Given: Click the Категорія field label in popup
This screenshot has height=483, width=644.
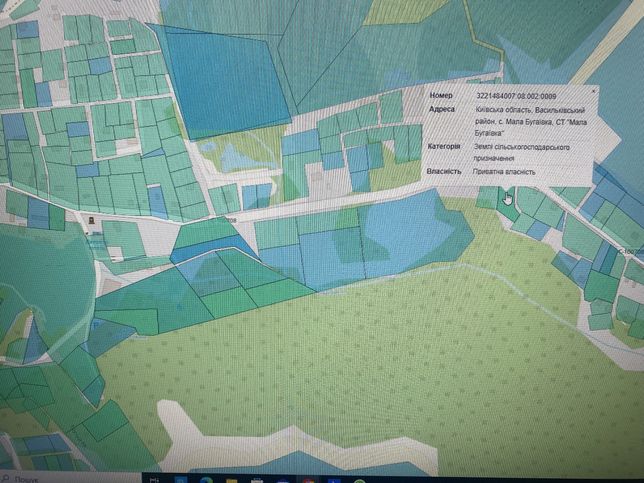Looking at the screenshot, I should pos(444,147).
